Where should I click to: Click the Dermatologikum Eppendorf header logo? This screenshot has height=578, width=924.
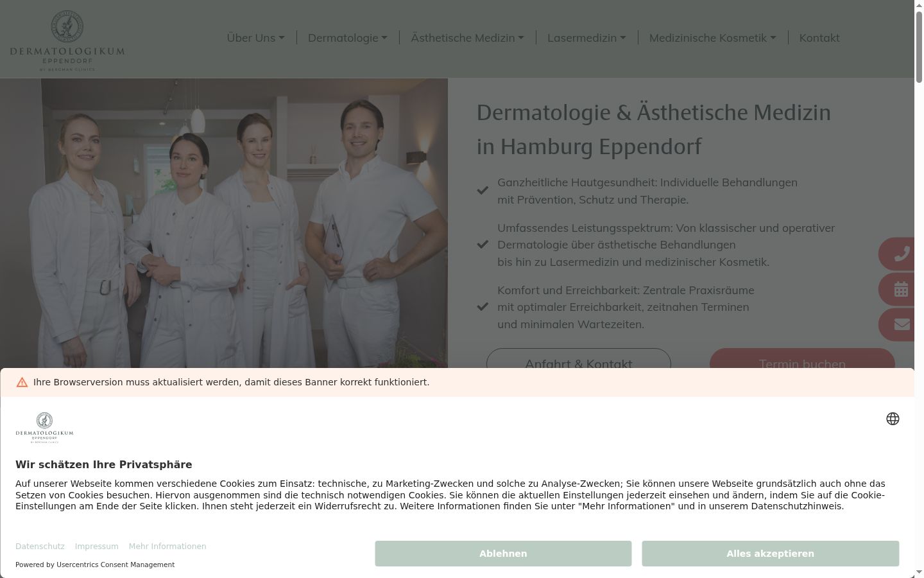tap(67, 40)
